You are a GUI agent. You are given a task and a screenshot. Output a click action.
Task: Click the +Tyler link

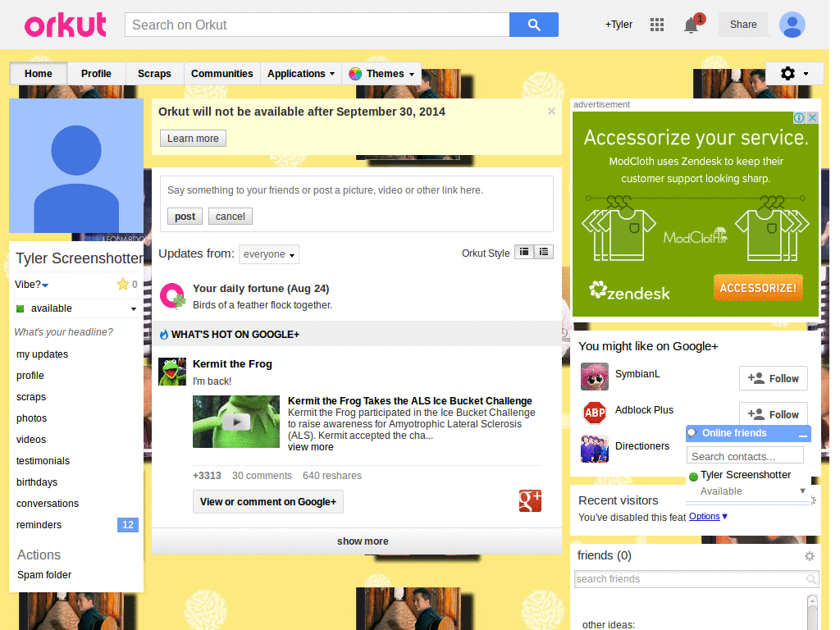(619, 25)
